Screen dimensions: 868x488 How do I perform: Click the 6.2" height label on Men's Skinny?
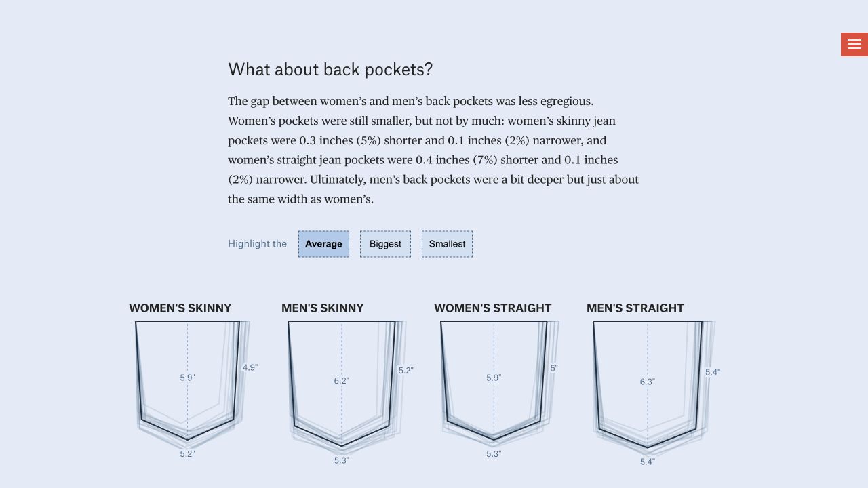(342, 381)
